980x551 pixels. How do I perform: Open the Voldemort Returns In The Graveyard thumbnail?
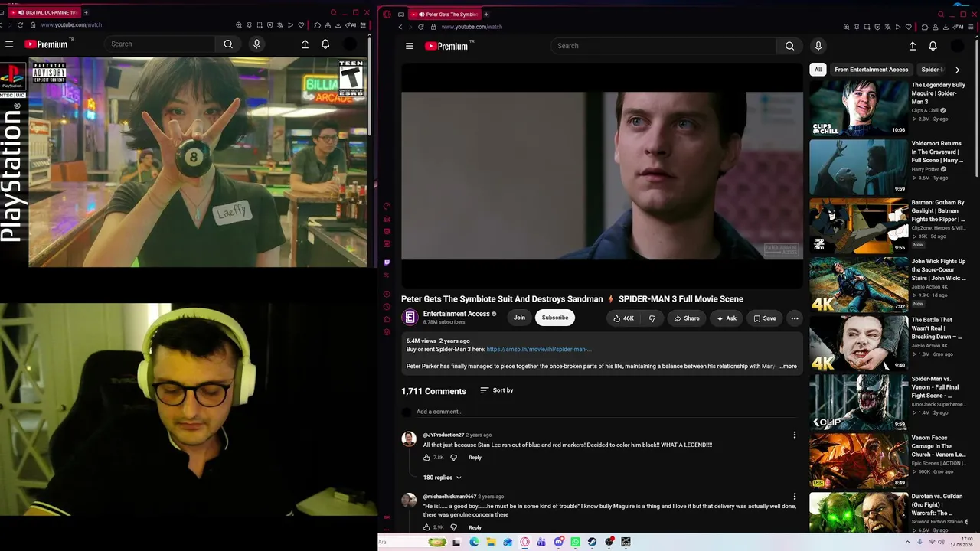(x=859, y=166)
